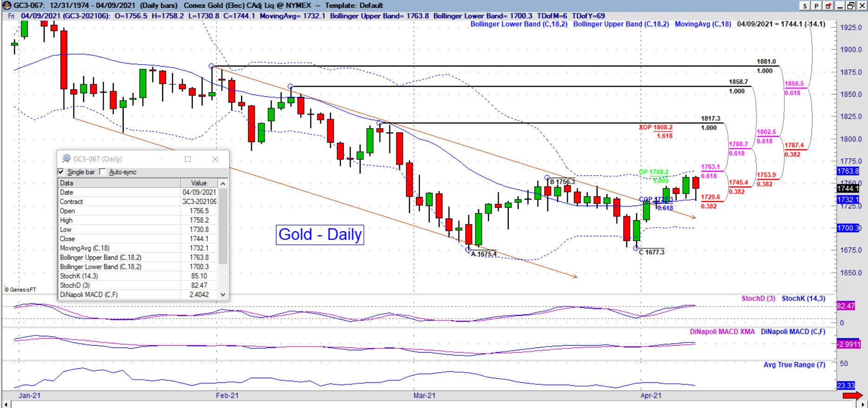Click the 1744.1 current price tag on axis
868x408 pixels.
click(x=848, y=188)
